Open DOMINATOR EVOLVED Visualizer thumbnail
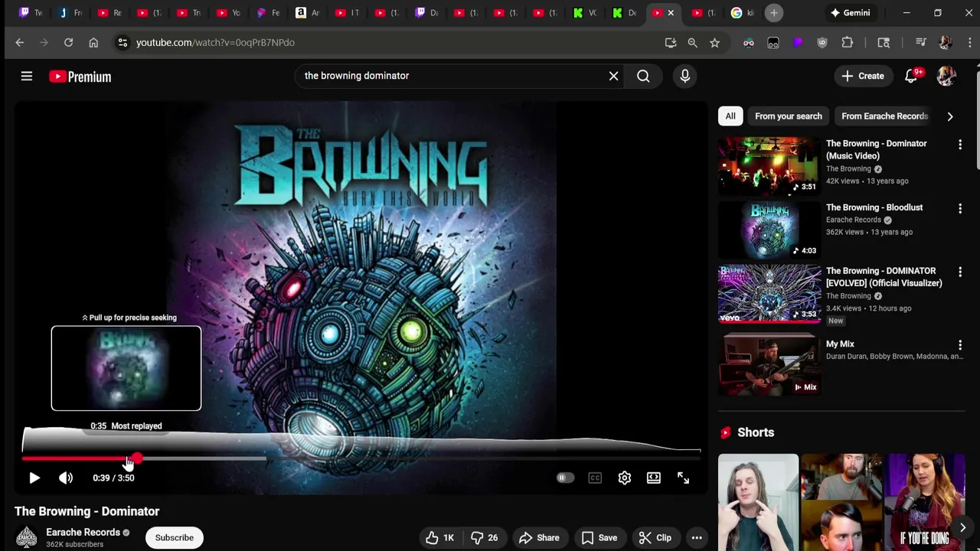This screenshot has height=551, width=980. coord(769,293)
